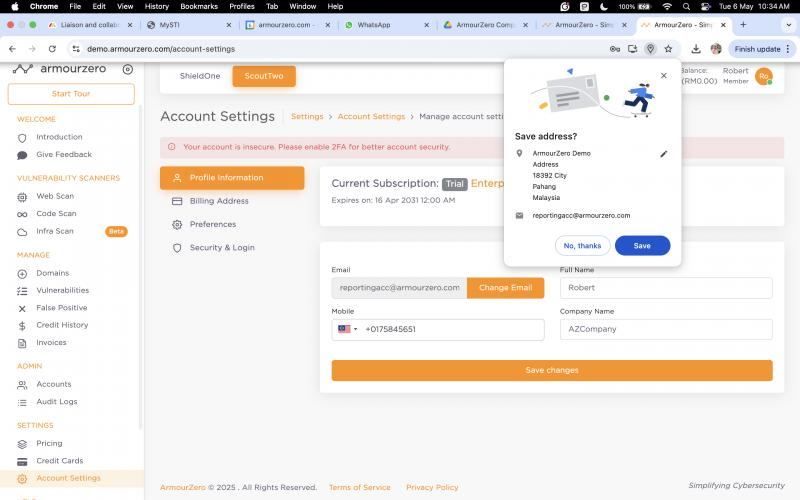
Task: Open the Bookmarks menu in the menu bar
Action: tap(198, 6)
